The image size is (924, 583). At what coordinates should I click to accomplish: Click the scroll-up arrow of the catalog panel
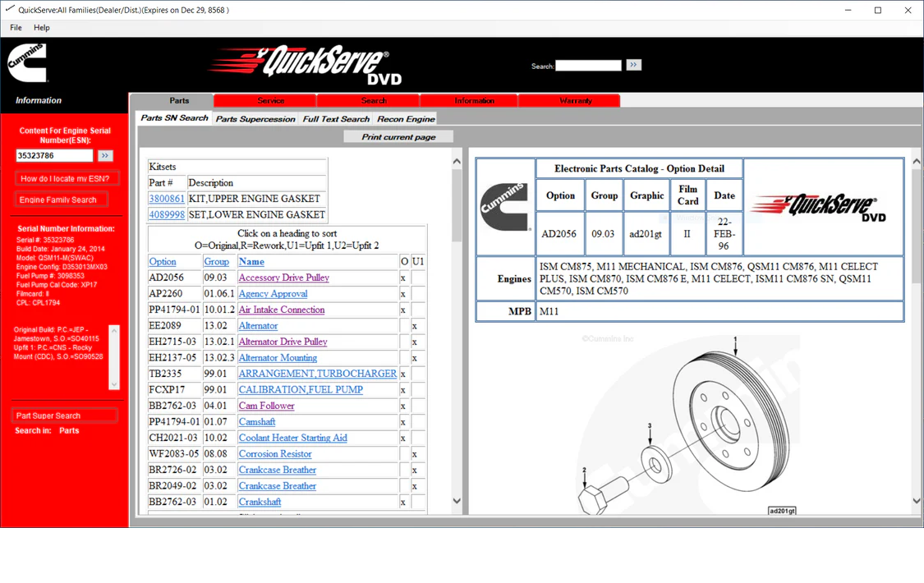915,160
